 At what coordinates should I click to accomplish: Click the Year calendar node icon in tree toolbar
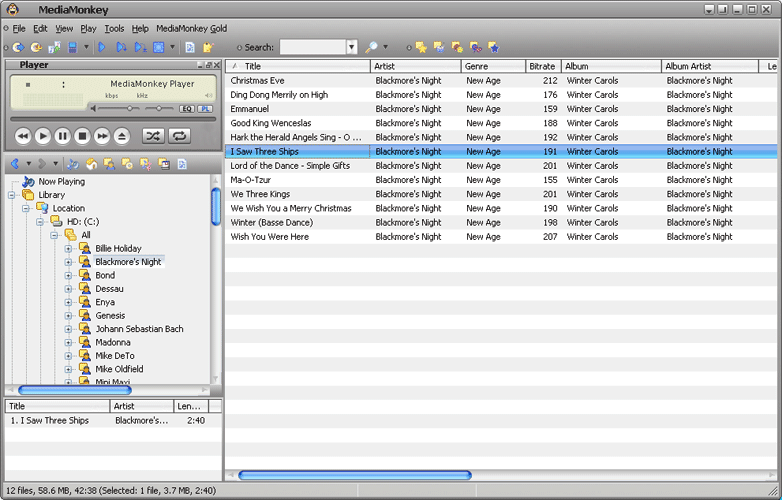tap(164, 164)
